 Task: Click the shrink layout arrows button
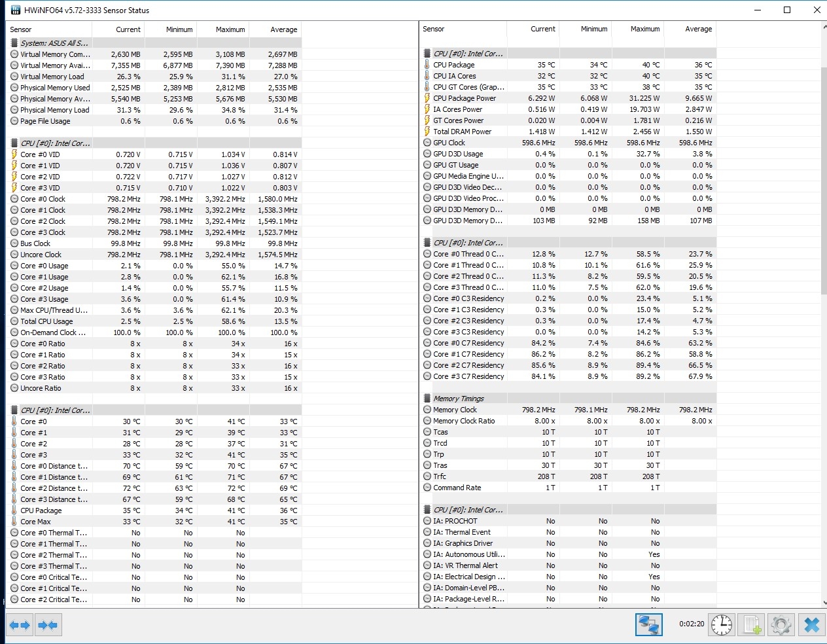[x=48, y=625]
